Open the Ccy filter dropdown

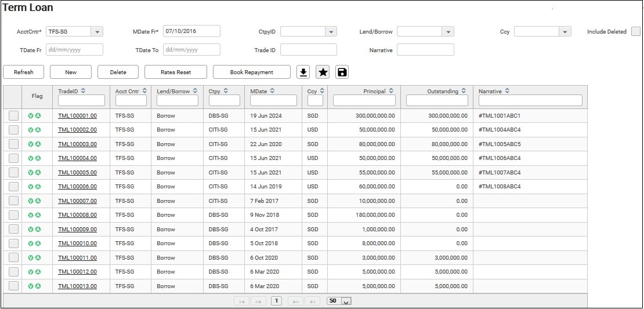click(565, 32)
